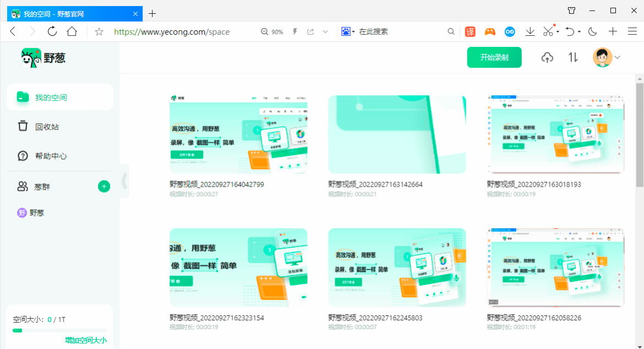Open the 野葱 group entry
Viewport: 644px width, 349px height.
(30, 212)
